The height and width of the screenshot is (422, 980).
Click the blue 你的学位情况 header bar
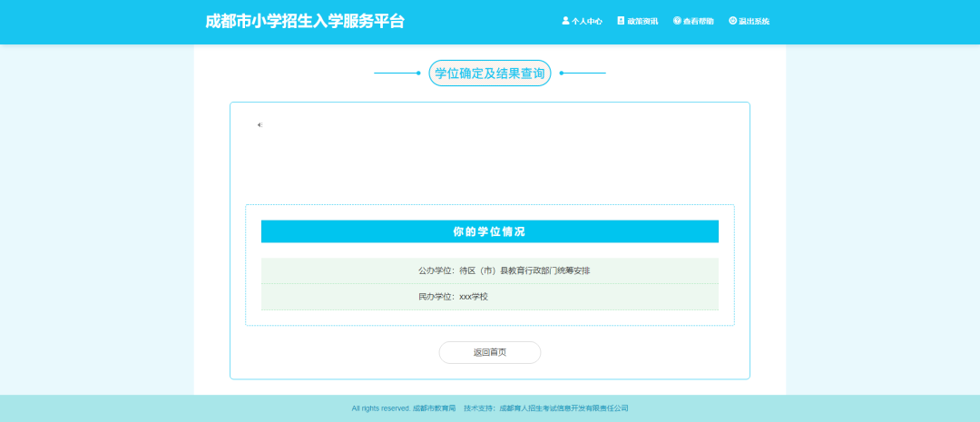pos(490,231)
